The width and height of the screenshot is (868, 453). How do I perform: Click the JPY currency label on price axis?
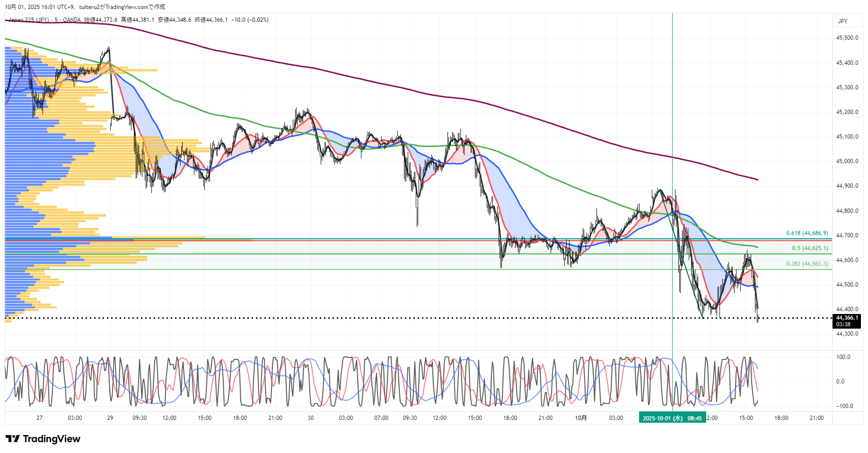click(842, 21)
